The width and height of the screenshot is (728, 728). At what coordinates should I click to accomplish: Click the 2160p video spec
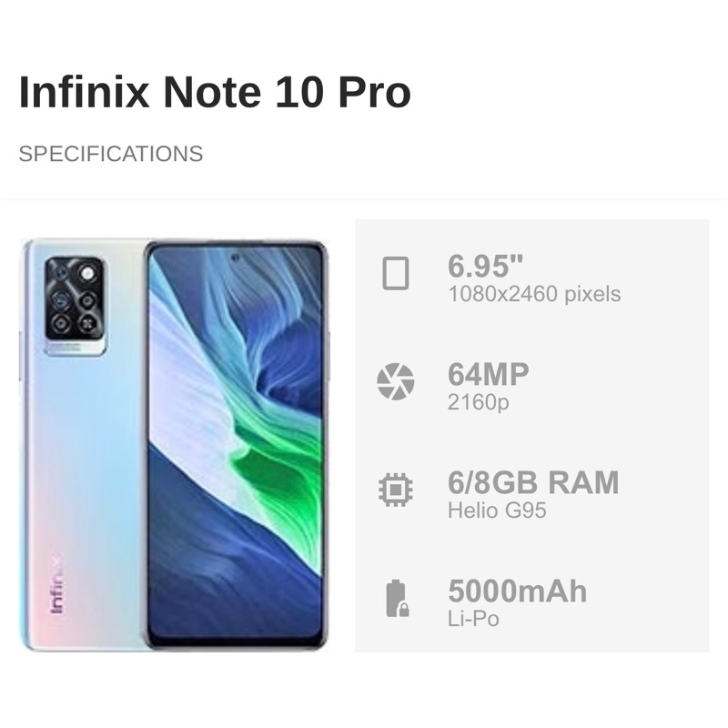479,402
